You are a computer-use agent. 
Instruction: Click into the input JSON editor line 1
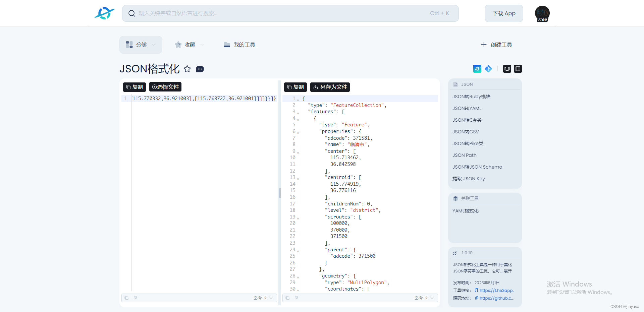tap(204, 99)
